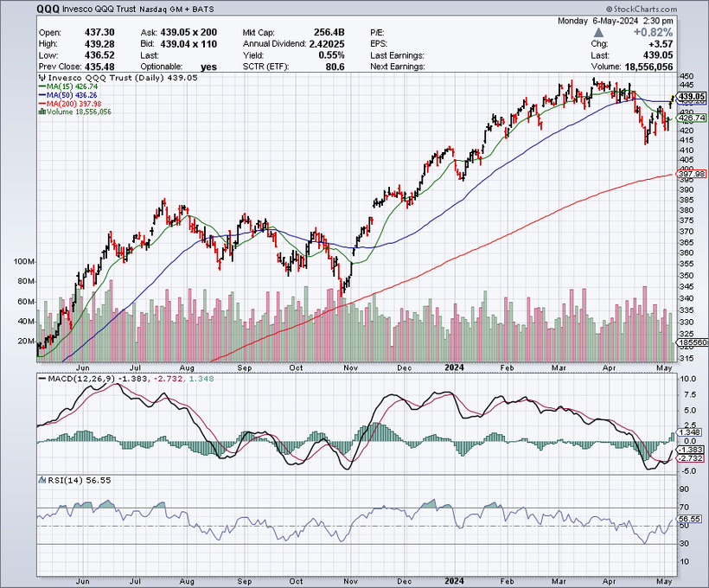Click the 70 label on RSI axis
This screenshot has height=588, width=709.
pyautogui.click(x=684, y=508)
